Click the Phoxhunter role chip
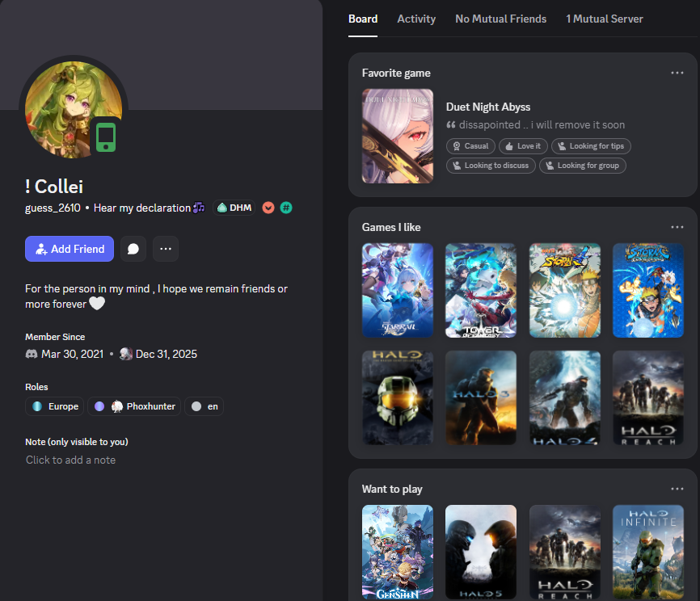 [x=134, y=406]
